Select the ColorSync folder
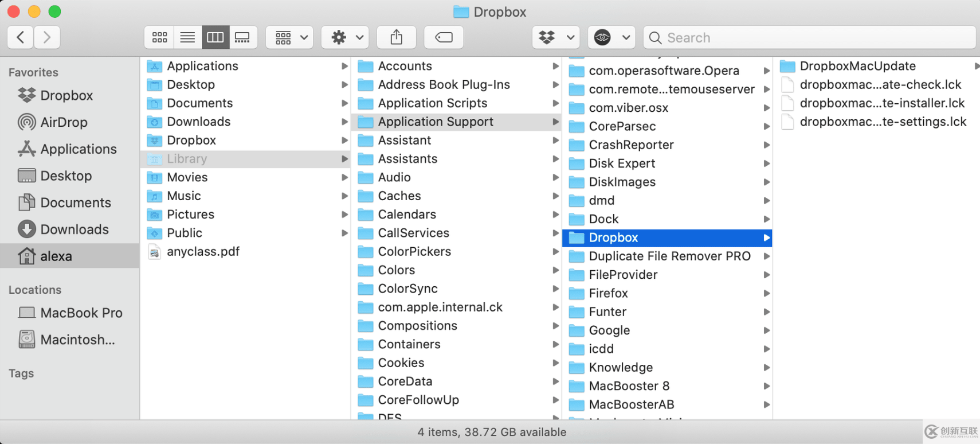Screen dimensions: 980x444 coord(457,289)
